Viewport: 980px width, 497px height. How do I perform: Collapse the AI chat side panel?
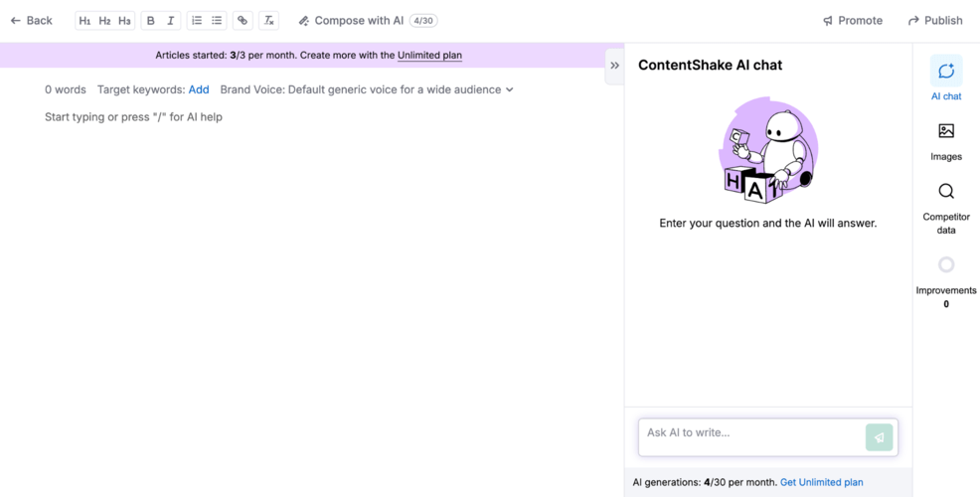[x=614, y=66]
